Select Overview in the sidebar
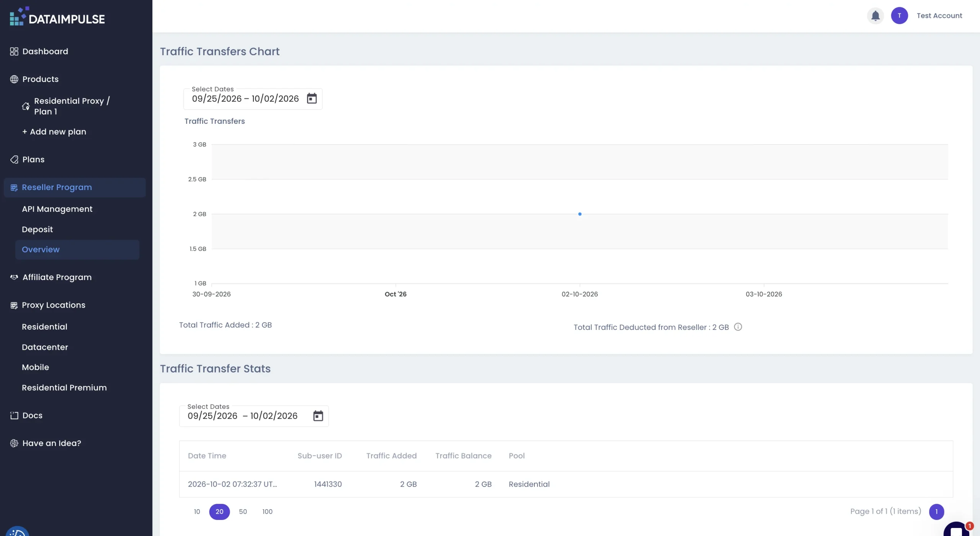Viewport: 980px width, 536px height. pos(77,249)
